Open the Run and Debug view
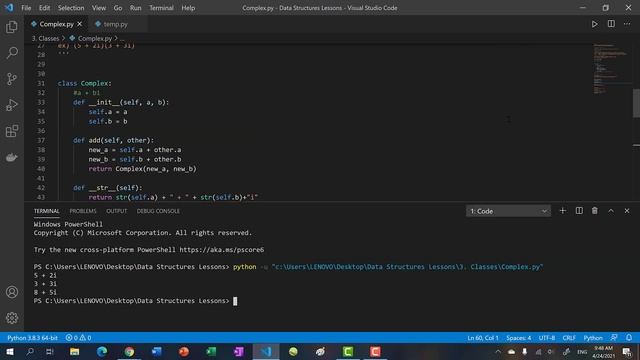Image resolution: width=640 pixels, height=360 pixels. click(x=12, y=105)
